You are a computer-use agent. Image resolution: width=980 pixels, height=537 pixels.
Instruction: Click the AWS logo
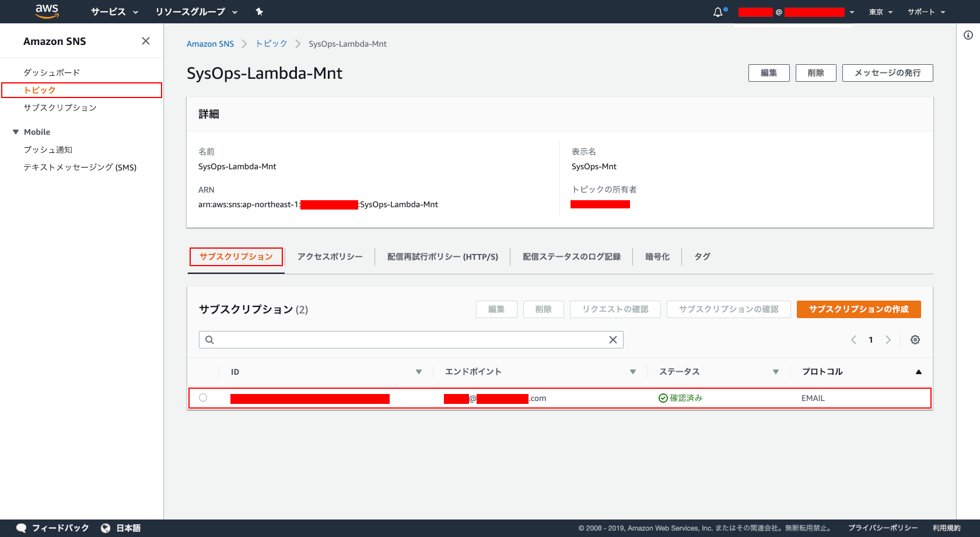tap(47, 11)
